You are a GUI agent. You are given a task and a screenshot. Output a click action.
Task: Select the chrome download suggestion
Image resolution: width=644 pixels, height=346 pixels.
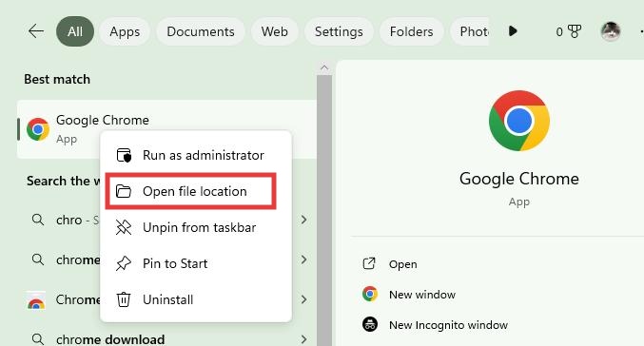pyautogui.click(x=166, y=338)
